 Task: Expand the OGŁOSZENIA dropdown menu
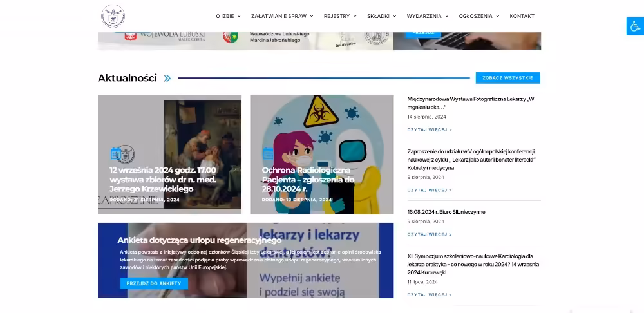point(479,17)
